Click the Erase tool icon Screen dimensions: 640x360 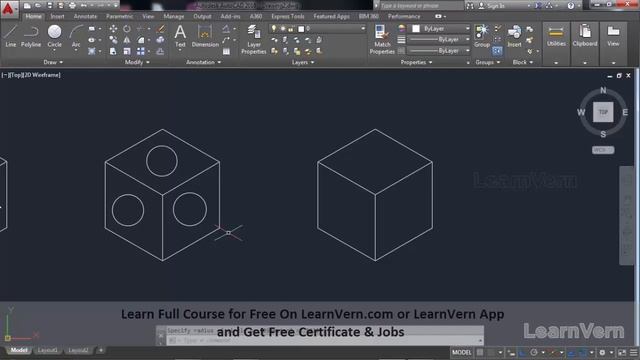click(x=161, y=29)
